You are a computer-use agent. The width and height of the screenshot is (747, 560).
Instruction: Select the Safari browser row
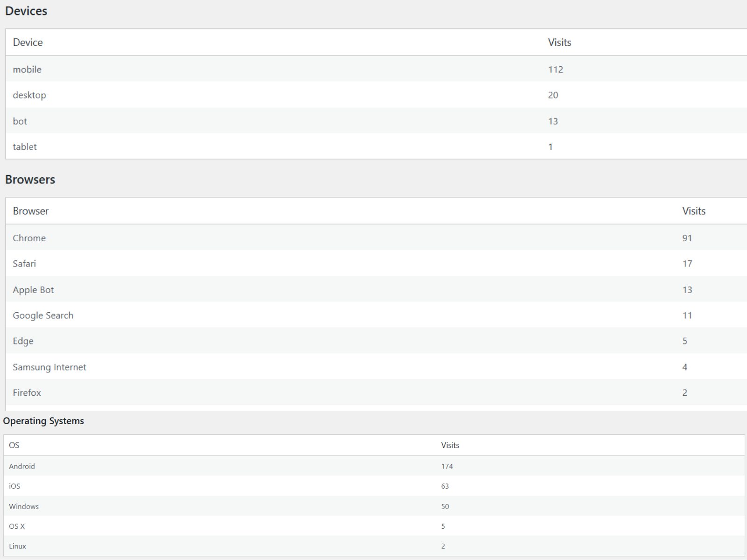tap(24, 264)
